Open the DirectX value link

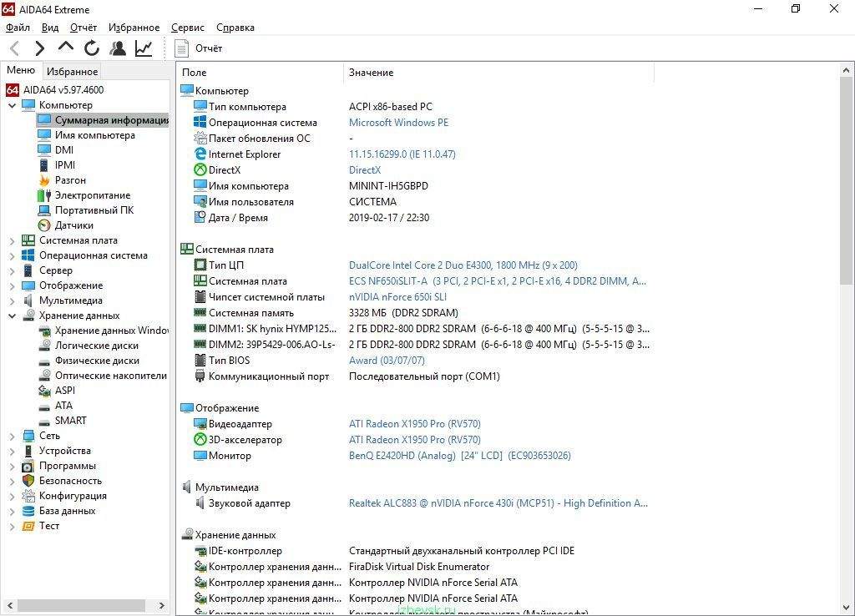click(x=365, y=170)
